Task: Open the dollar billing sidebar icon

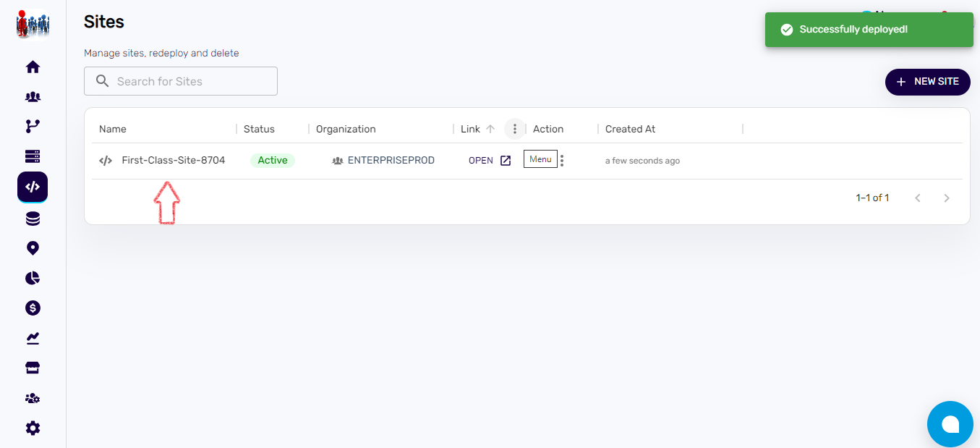Action: (33, 308)
